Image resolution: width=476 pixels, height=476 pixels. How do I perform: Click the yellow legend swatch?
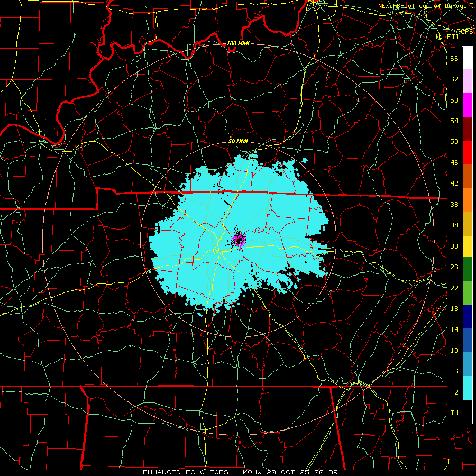467,246
